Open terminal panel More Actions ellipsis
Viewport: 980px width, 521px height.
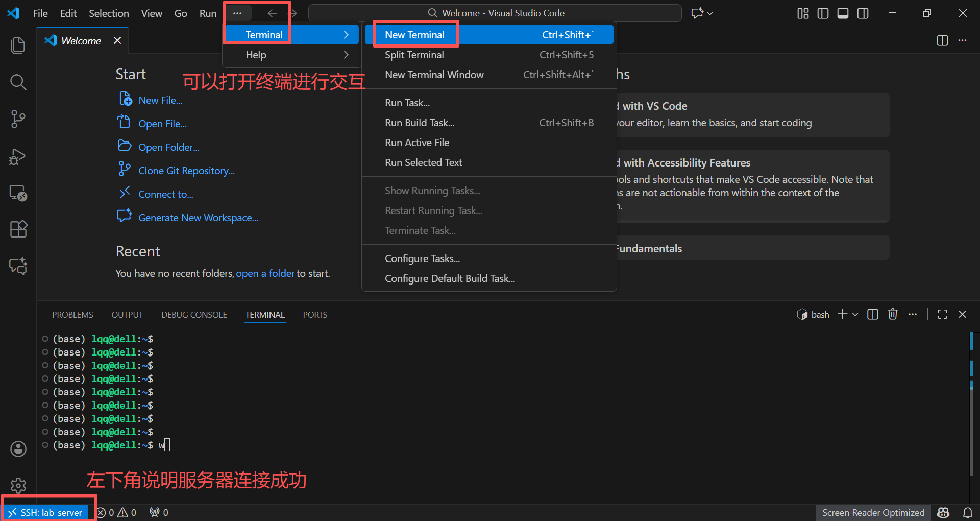click(x=913, y=314)
